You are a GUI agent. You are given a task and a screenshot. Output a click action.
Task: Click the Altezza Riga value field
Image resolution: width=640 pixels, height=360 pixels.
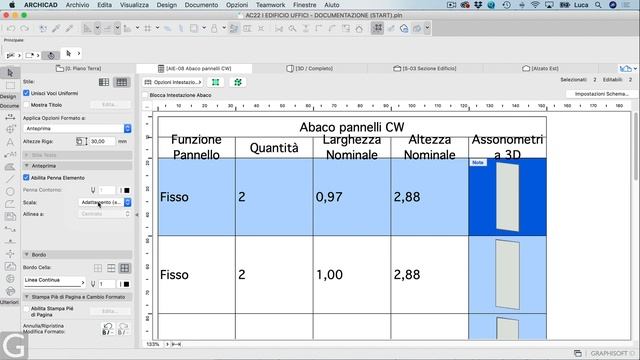click(x=102, y=141)
